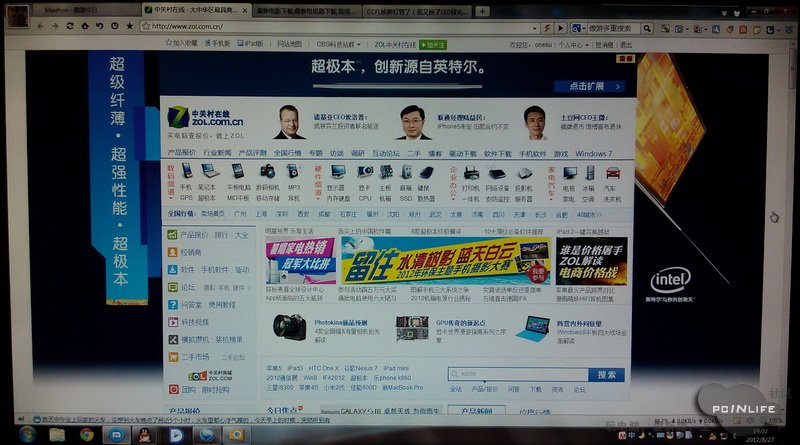Open 论坛 forum icon in sidebar
800x445 pixels.
172,287
